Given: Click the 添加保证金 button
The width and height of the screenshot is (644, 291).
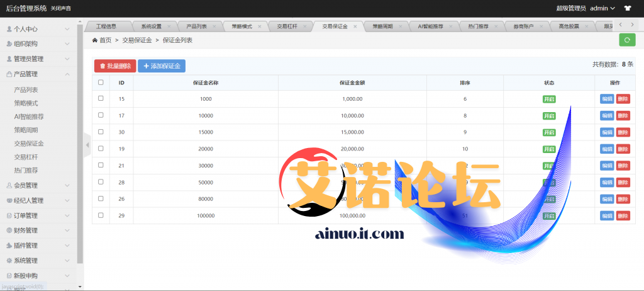Looking at the screenshot, I should pos(162,66).
